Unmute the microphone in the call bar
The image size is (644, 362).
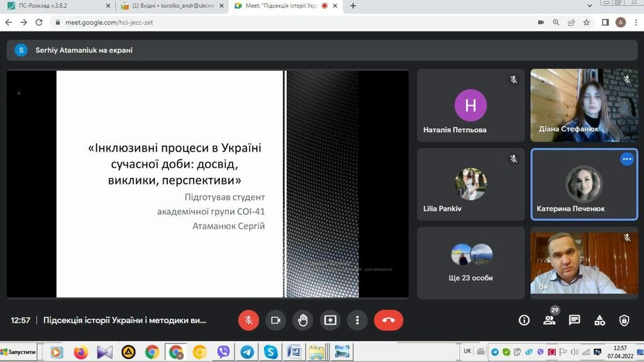click(x=248, y=320)
